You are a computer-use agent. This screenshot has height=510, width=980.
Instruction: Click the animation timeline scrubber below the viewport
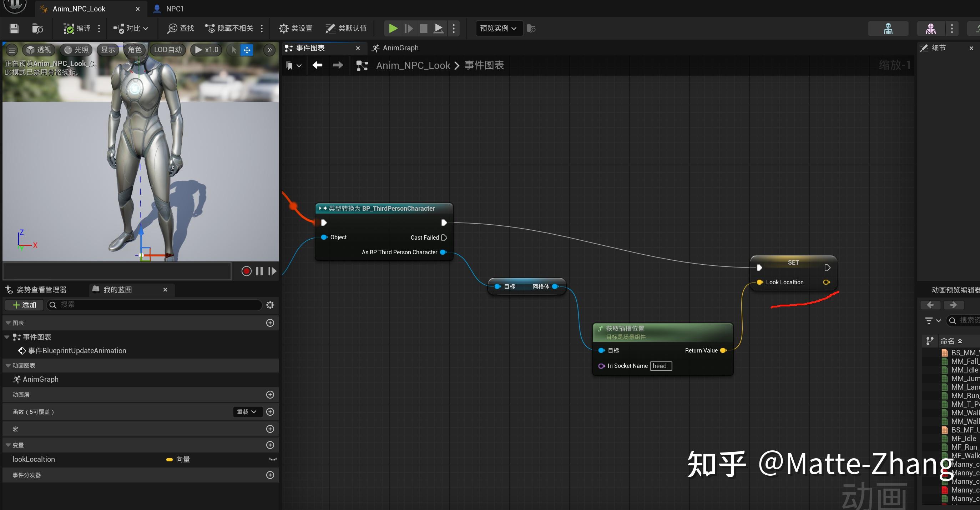(117, 271)
